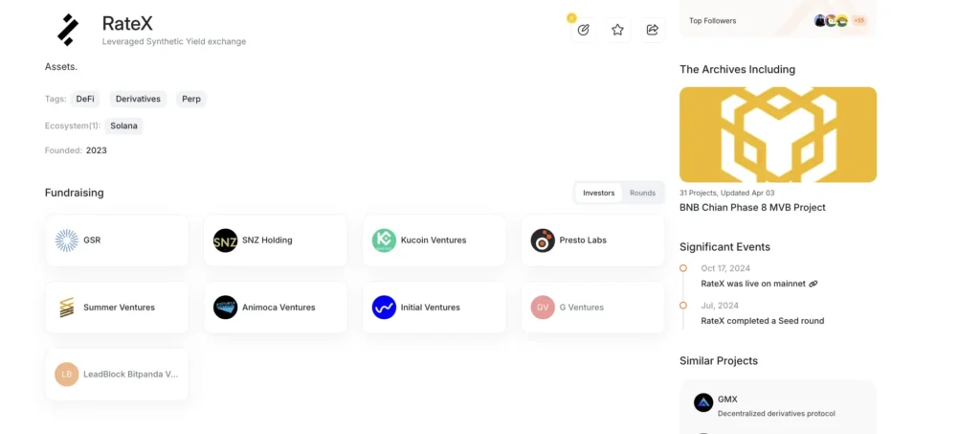The height and width of the screenshot is (434, 980).
Task: Open the Presto Labs investor card
Action: (x=593, y=240)
